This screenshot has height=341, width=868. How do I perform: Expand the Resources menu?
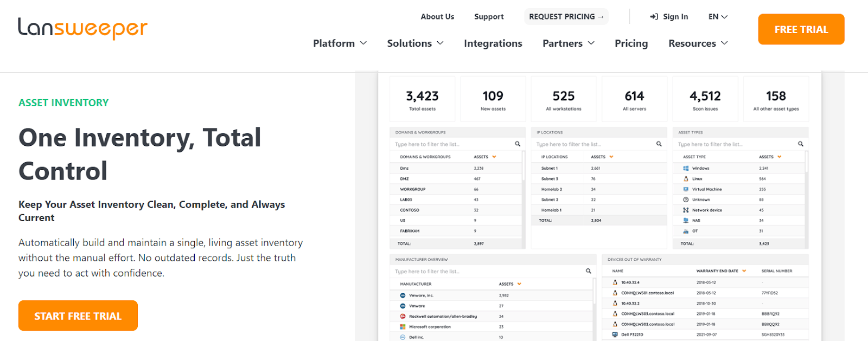(698, 43)
